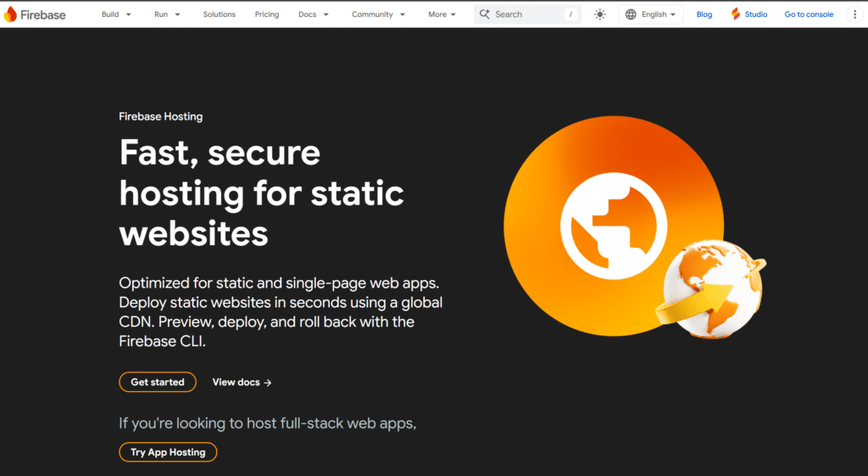Open the three-dot overflow menu
This screenshot has width=868, height=476.
[854, 14]
